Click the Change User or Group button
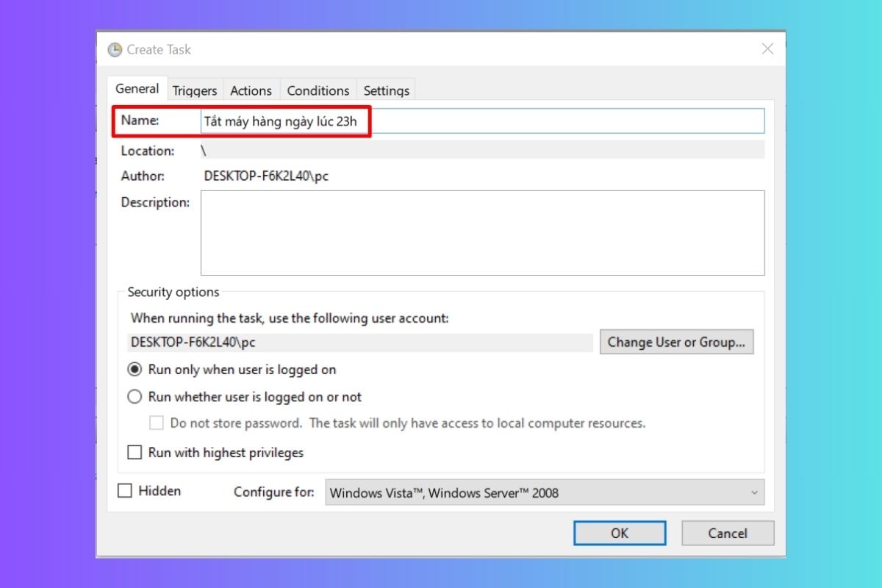882x588 pixels. pos(676,342)
